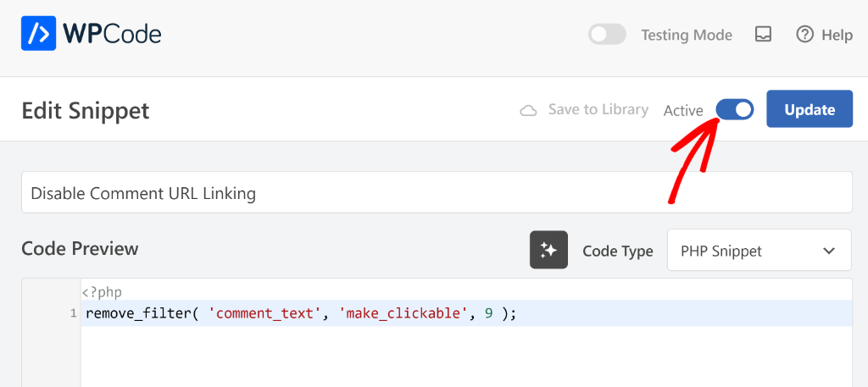Click the remove_filter code line
This screenshot has height=387, width=868.
(x=466, y=313)
